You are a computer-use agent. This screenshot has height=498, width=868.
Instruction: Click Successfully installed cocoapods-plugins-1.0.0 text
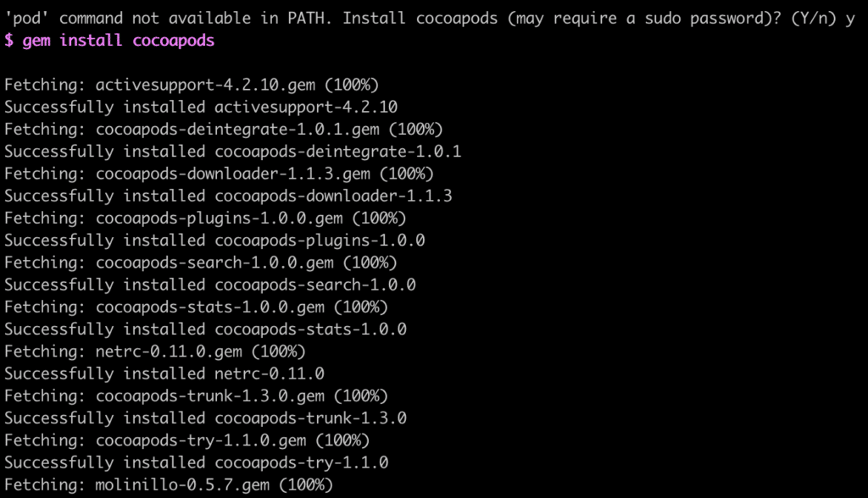pyautogui.click(x=214, y=241)
